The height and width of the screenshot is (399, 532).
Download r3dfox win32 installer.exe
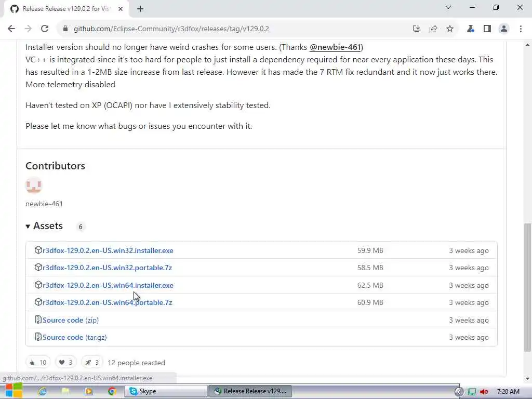(x=108, y=250)
